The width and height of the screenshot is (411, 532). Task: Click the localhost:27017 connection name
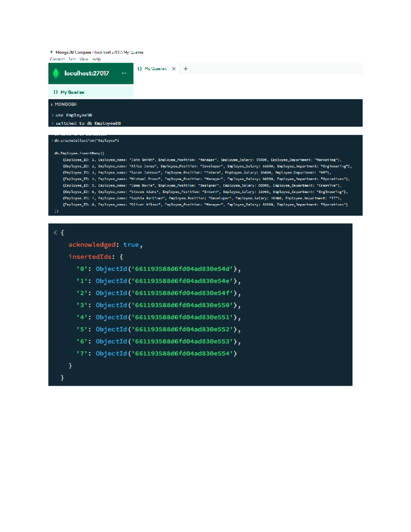coord(87,73)
